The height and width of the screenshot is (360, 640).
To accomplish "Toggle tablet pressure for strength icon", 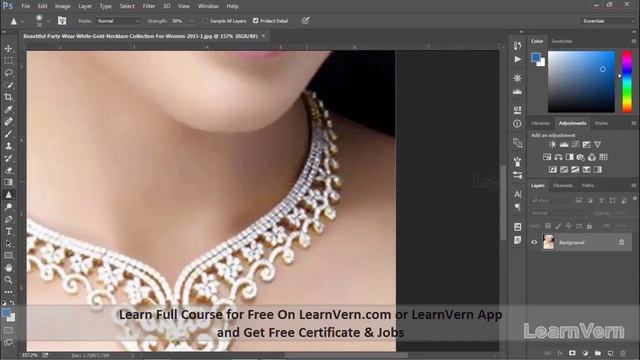I will pos(305,21).
